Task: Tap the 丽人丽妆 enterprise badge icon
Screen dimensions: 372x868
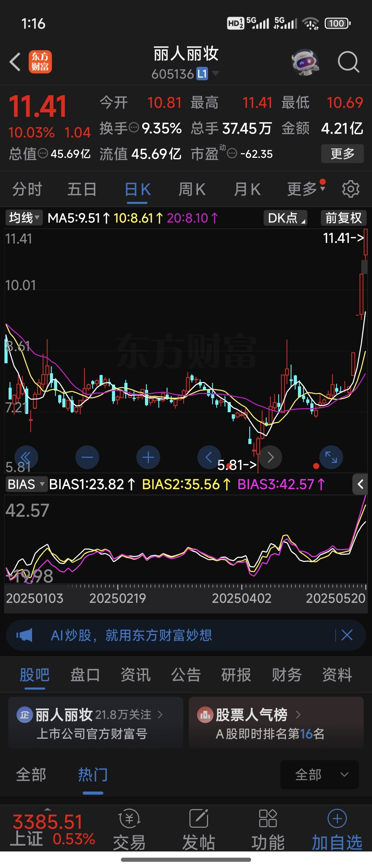Action: [25, 715]
